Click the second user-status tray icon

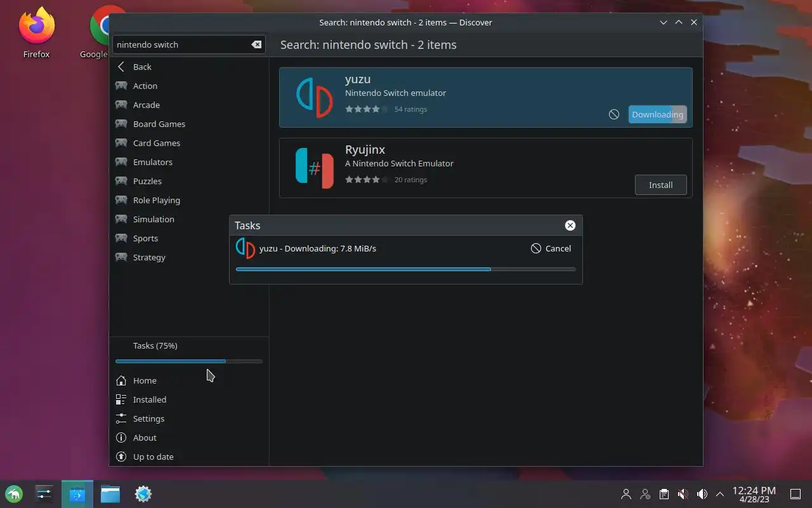[x=645, y=493]
